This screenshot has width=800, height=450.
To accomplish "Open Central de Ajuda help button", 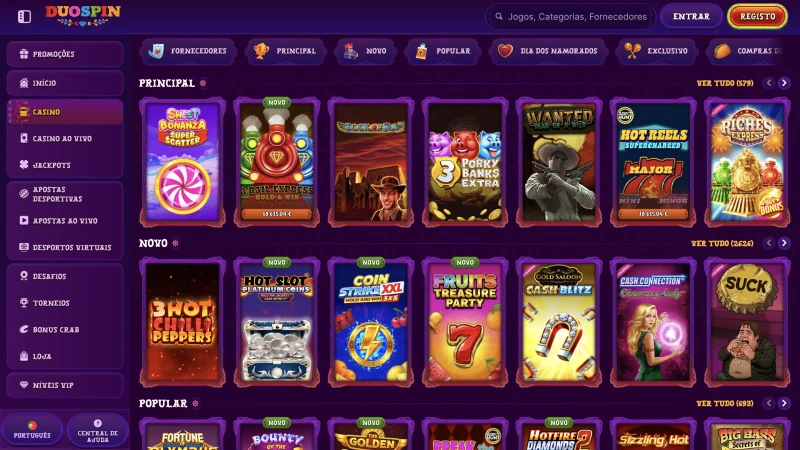I will pyautogui.click(x=97, y=431).
